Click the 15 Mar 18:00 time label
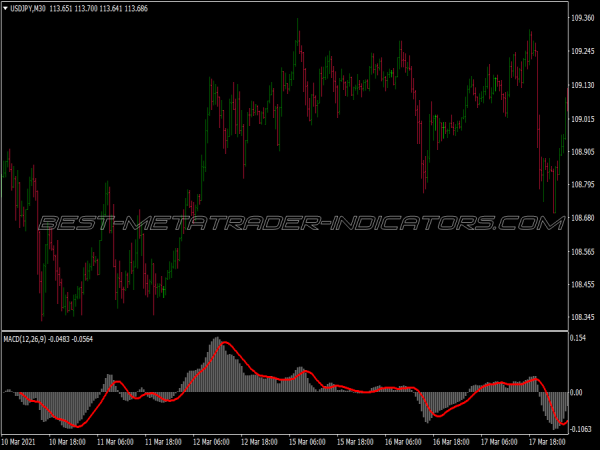This screenshot has width=600, height=450. click(355, 442)
